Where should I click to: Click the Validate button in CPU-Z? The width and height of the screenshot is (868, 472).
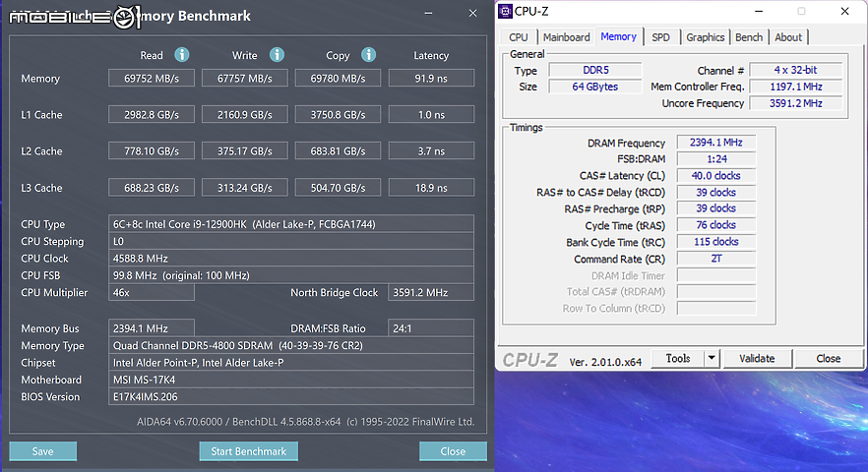[757, 359]
